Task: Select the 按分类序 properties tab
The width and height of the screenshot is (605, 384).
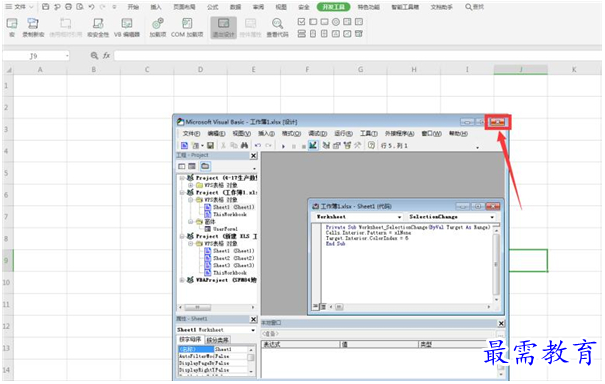Action: tap(217, 340)
